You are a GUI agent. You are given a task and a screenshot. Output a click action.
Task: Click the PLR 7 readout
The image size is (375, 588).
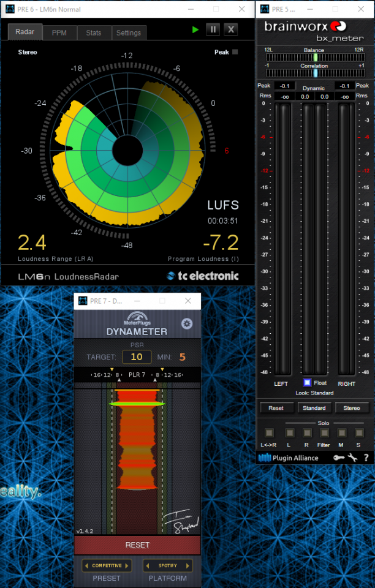[137, 375]
